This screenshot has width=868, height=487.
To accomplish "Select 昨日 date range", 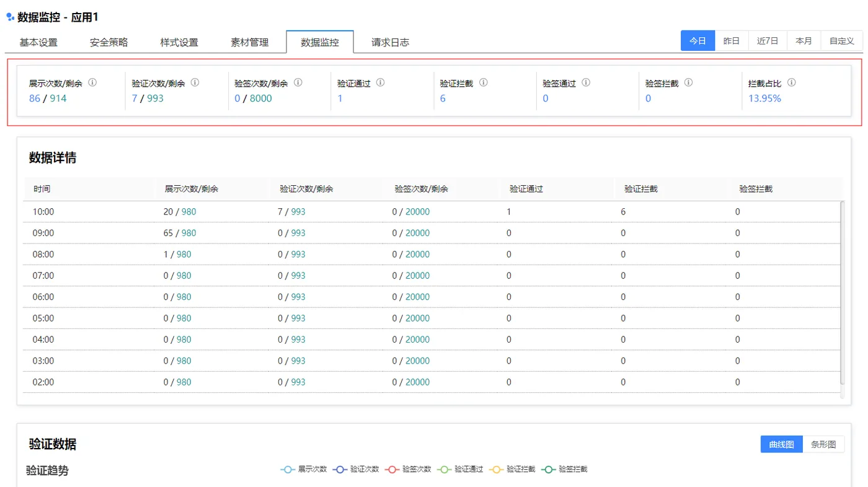I will 732,41.
